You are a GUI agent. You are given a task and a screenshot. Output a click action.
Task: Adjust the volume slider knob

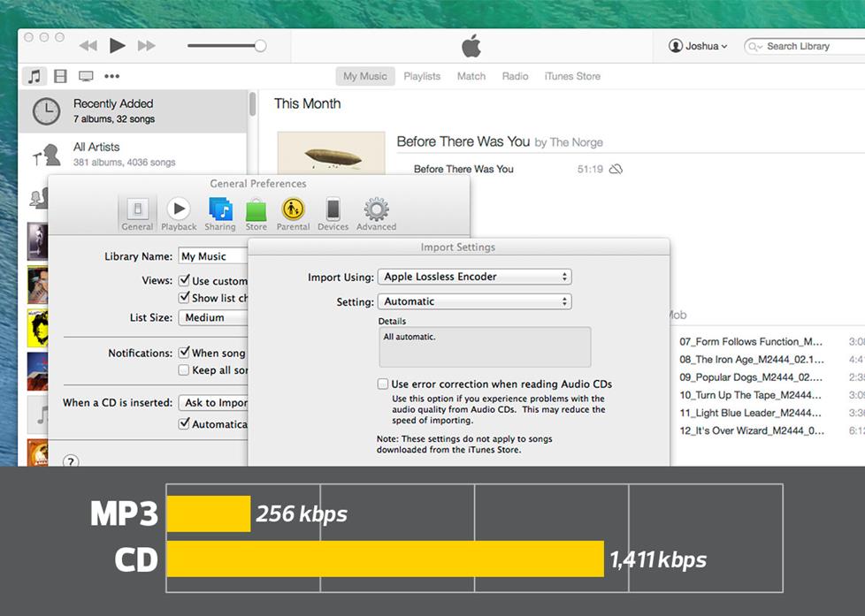[260, 46]
